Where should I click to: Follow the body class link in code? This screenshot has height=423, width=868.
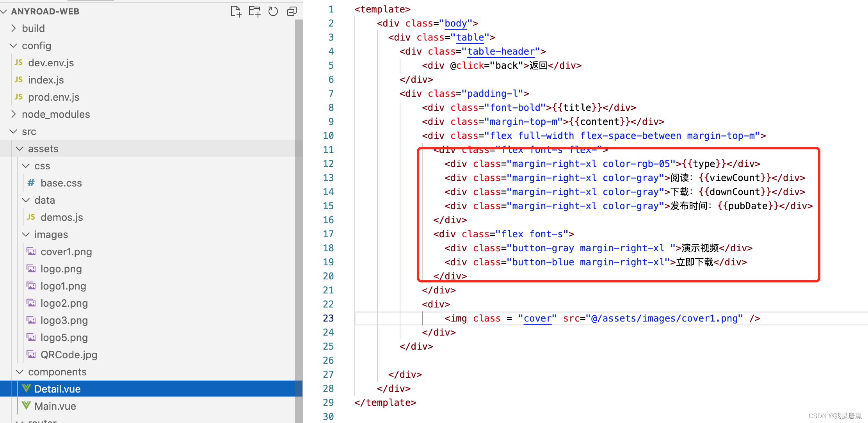(456, 23)
